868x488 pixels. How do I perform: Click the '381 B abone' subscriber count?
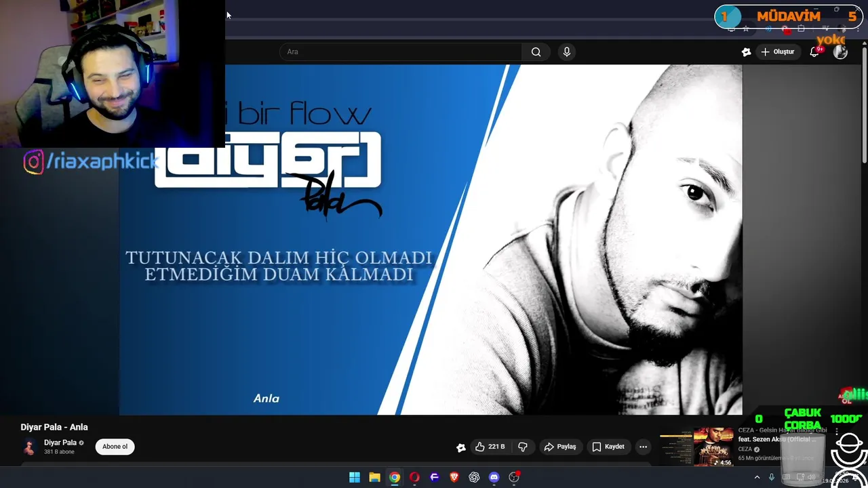[x=59, y=452]
